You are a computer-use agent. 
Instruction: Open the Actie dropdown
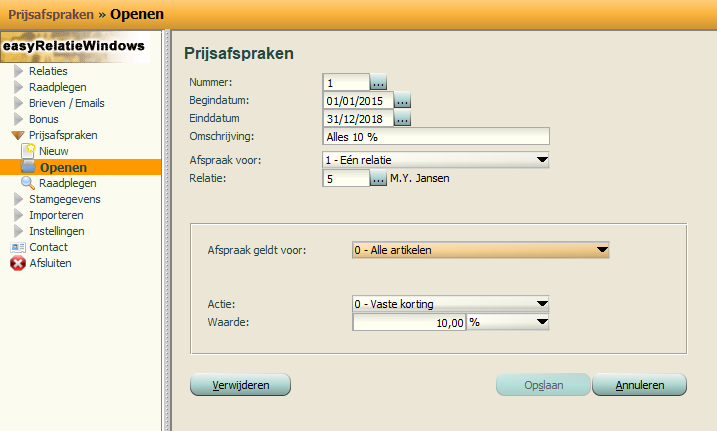tap(450, 304)
